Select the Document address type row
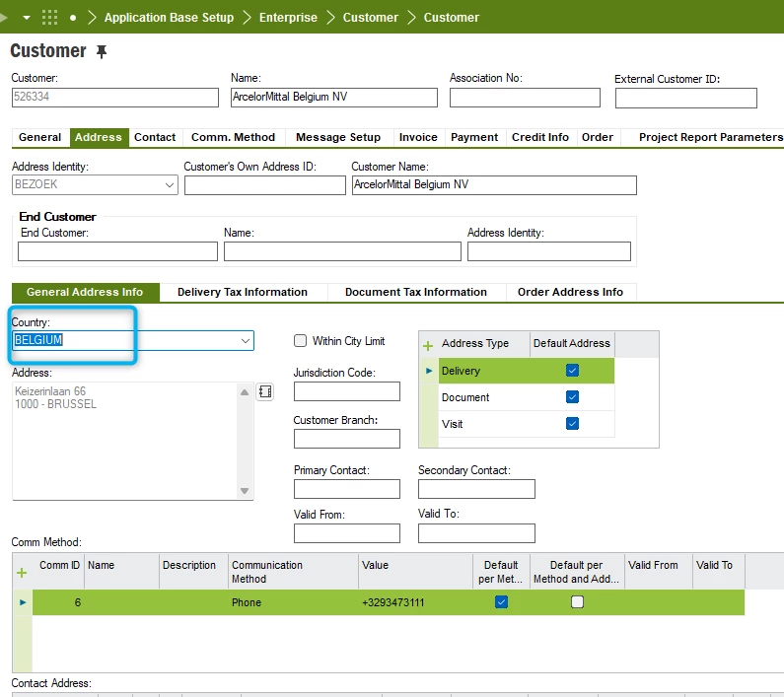Screen dimensions: 784x697 click(x=527, y=397)
